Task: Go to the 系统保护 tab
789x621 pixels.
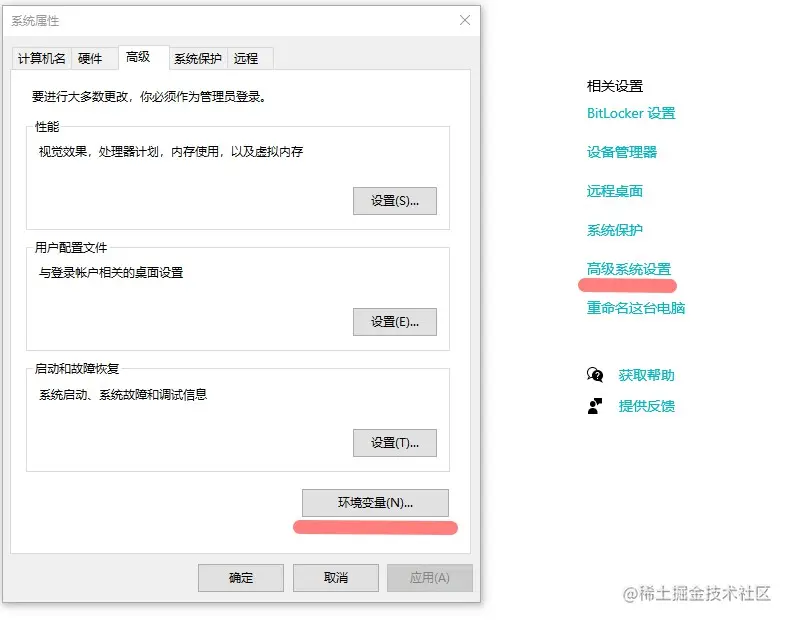Action: [198, 58]
